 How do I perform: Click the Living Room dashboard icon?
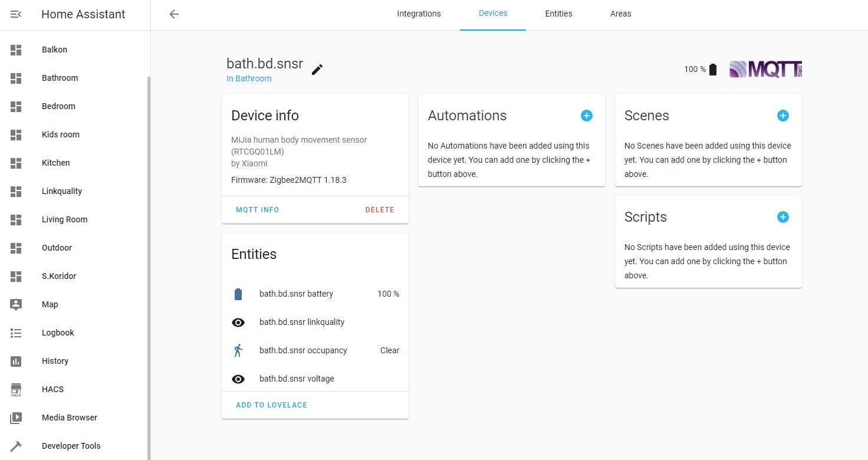[16, 219]
